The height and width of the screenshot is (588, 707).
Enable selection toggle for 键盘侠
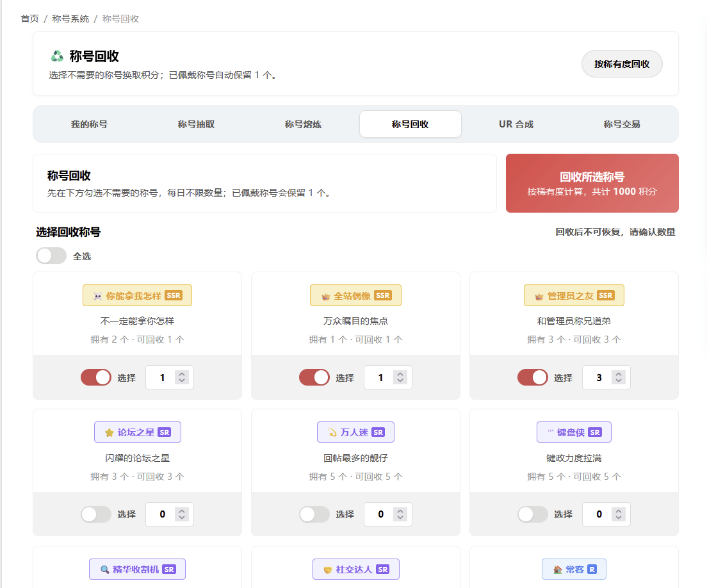pos(533,514)
